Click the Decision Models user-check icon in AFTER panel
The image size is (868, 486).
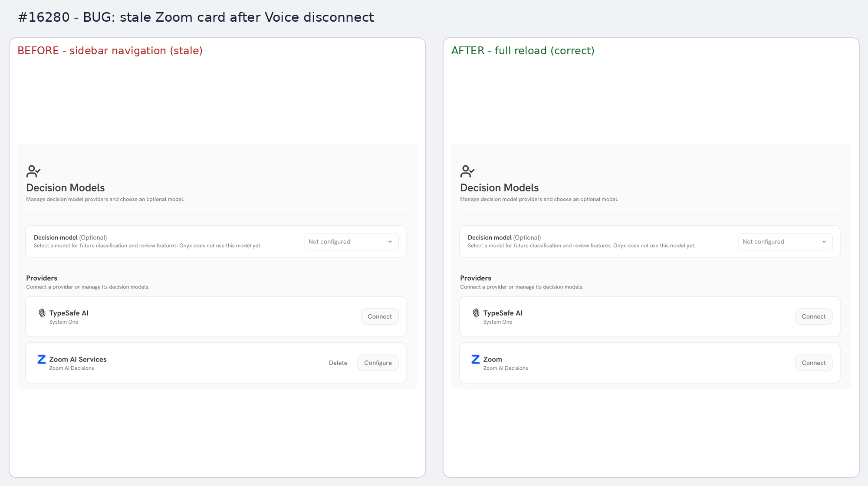tap(467, 171)
